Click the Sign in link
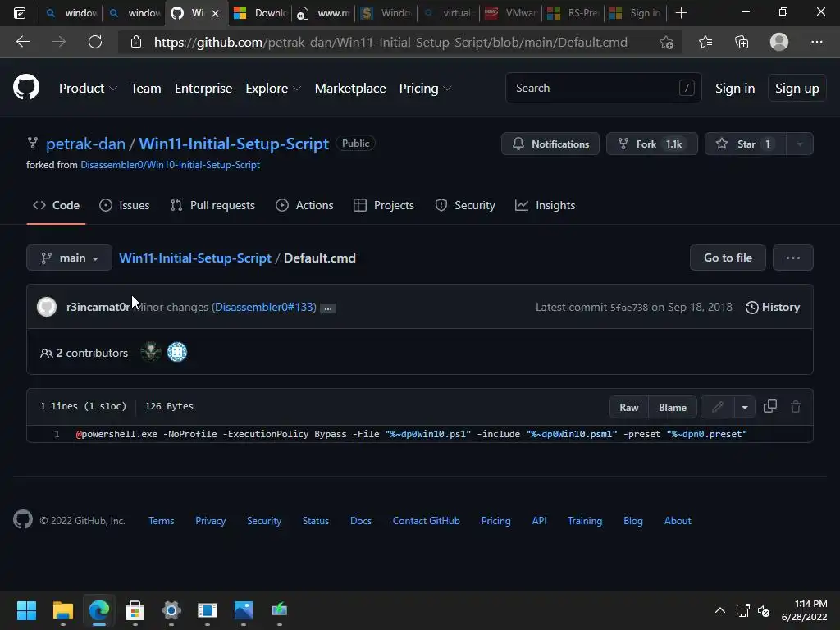Viewport: 840px width, 630px height. click(x=735, y=89)
